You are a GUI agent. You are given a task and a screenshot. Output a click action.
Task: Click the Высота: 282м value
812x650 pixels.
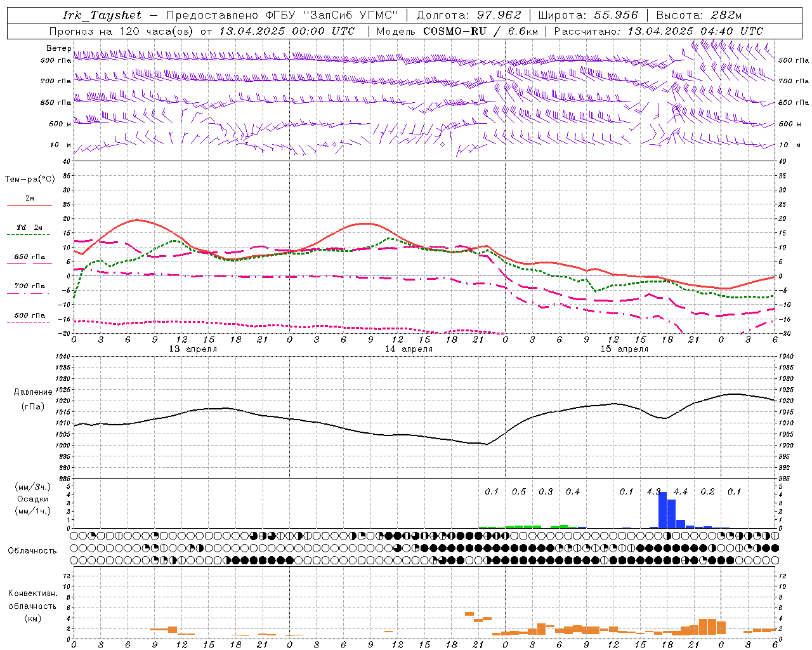click(698, 15)
